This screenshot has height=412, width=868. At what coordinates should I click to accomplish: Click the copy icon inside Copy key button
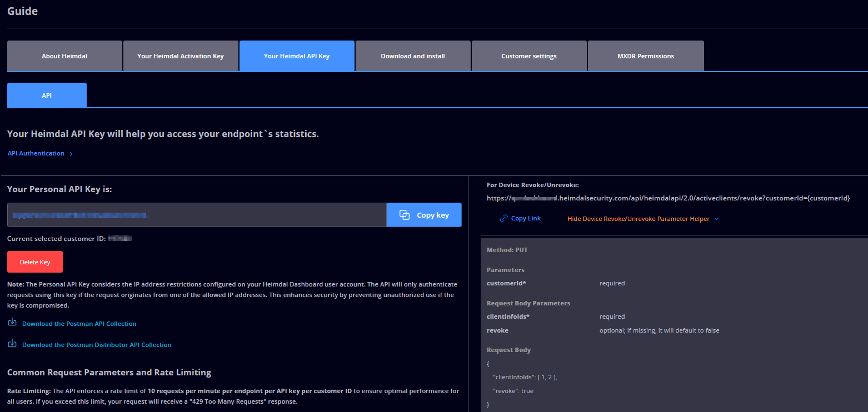click(405, 215)
